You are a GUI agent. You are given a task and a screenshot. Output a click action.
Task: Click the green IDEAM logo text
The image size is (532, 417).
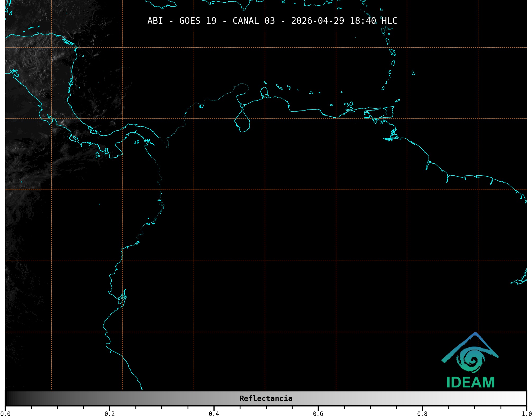pos(470,382)
